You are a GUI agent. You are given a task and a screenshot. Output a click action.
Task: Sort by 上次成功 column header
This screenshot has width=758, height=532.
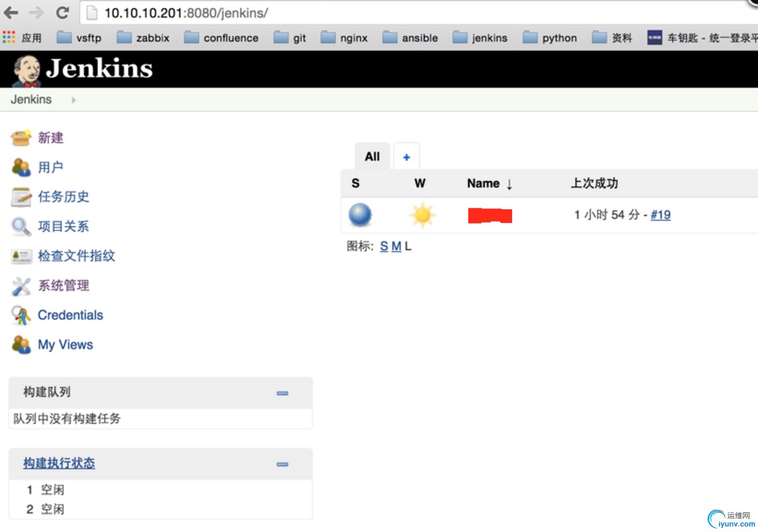594,183
